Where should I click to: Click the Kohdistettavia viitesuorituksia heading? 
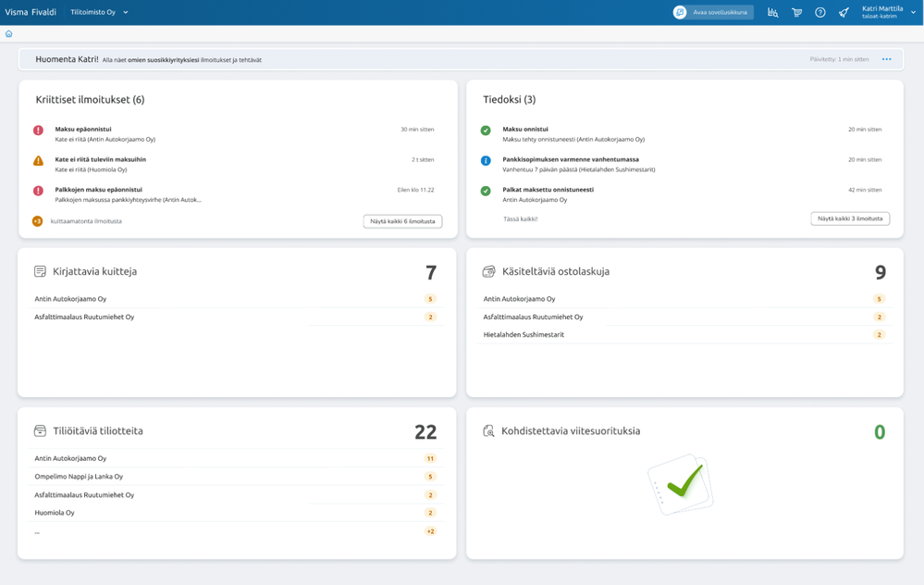pyautogui.click(x=571, y=431)
